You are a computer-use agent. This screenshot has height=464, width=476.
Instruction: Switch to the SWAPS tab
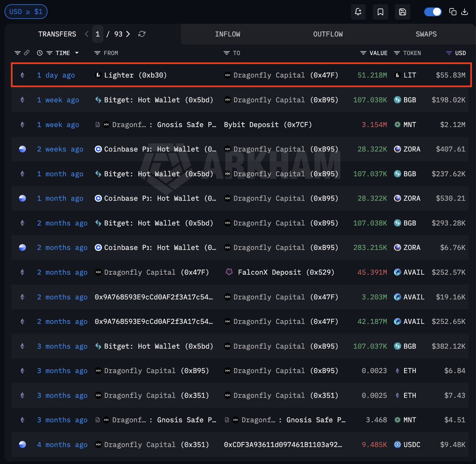pyautogui.click(x=426, y=34)
